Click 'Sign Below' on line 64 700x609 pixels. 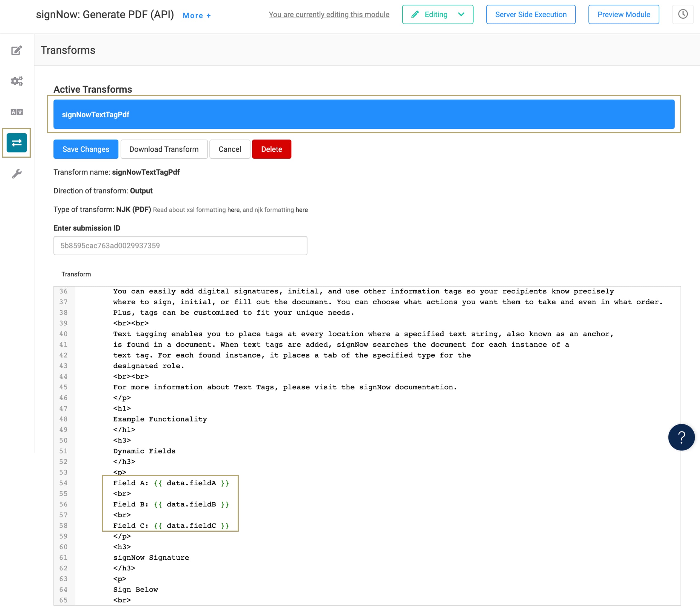[135, 590]
